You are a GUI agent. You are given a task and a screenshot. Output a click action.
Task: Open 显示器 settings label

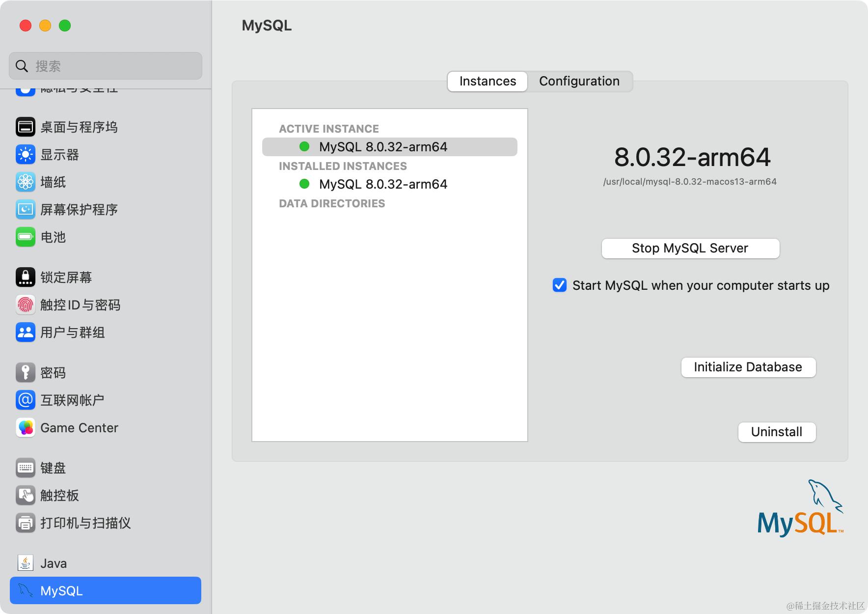pos(59,155)
